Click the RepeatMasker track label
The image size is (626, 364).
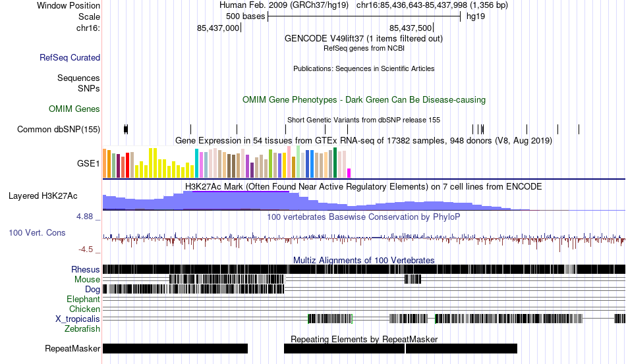tap(72, 348)
